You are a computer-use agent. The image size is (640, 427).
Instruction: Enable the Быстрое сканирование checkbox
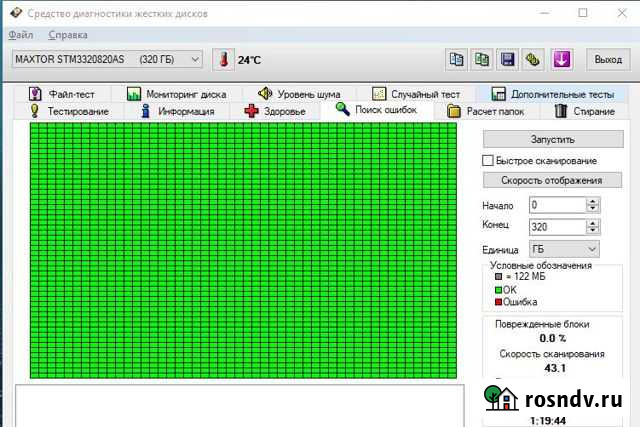coord(489,161)
